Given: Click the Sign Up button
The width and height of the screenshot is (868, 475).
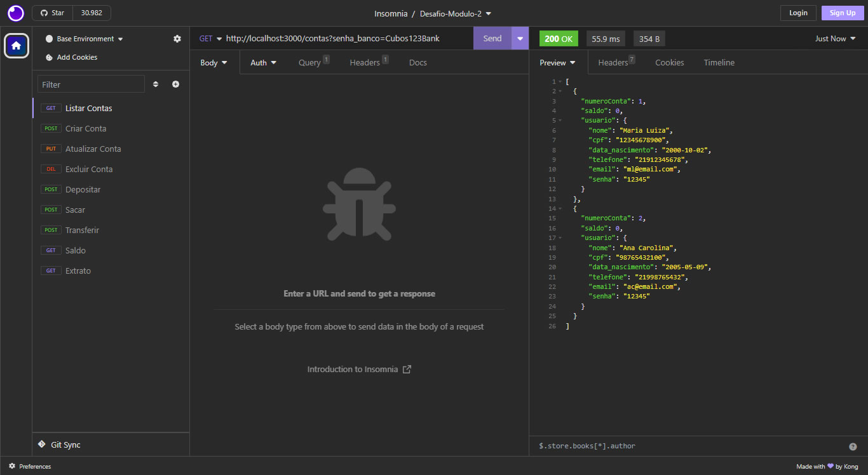Looking at the screenshot, I should 842,13.
